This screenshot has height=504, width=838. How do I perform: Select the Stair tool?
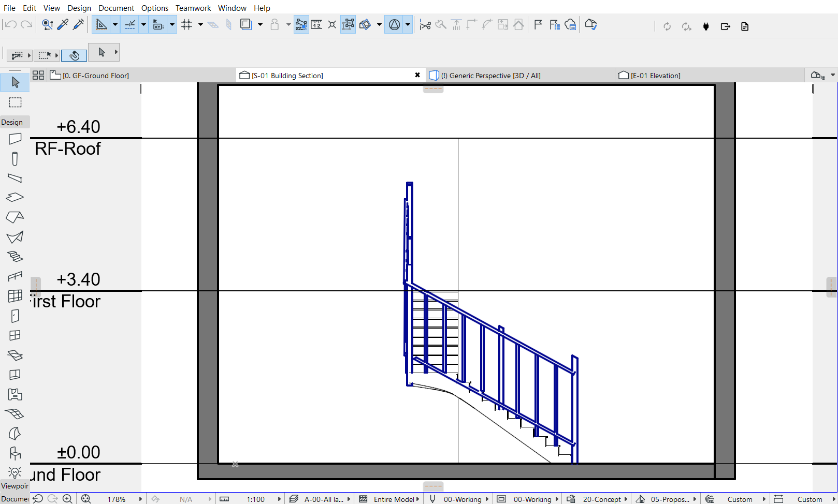pos(15,257)
